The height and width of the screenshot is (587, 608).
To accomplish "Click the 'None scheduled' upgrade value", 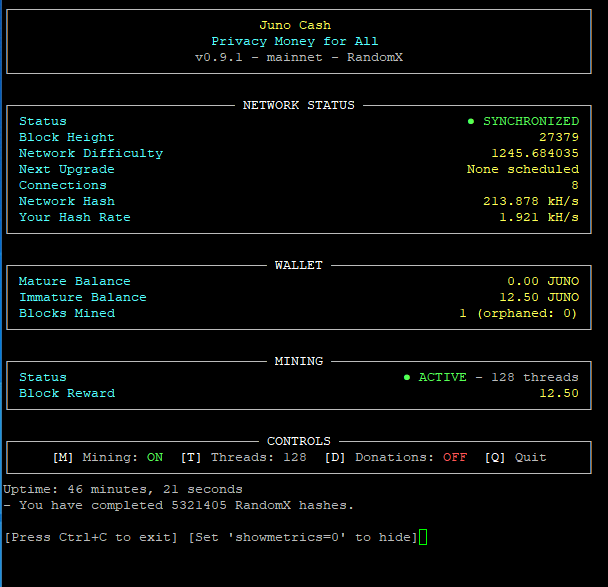I will coord(523,169).
